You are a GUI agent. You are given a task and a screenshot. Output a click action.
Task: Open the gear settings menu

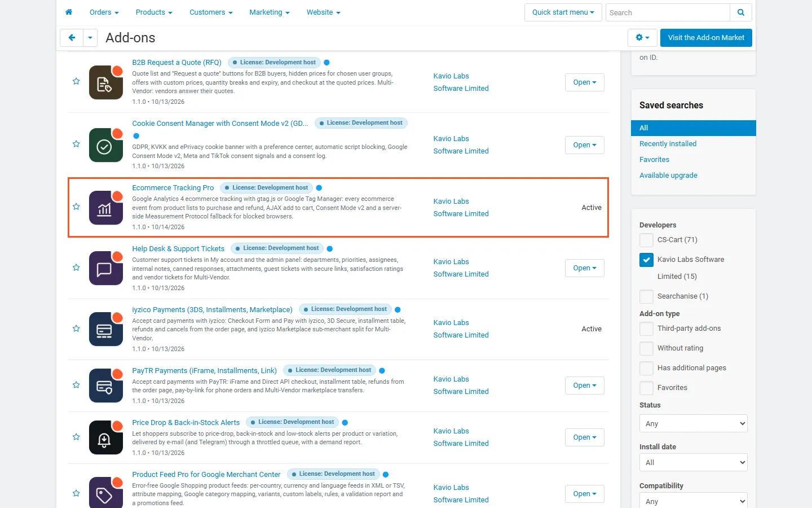coord(642,38)
